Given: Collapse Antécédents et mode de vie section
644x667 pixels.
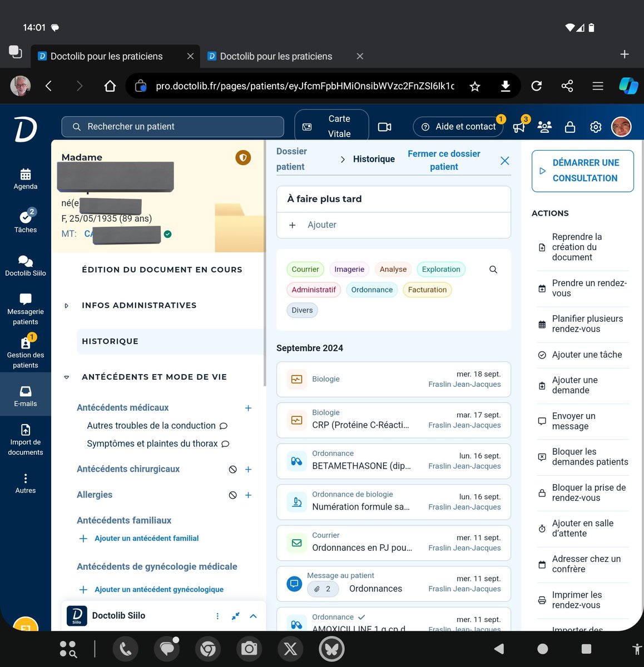Looking at the screenshot, I should pyautogui.click(x=67, y=377).
